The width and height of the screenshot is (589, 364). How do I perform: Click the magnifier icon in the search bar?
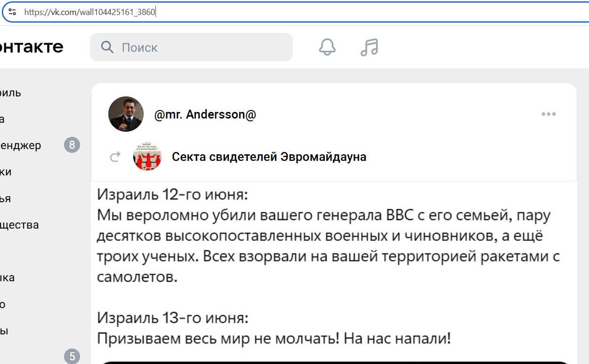107,47
